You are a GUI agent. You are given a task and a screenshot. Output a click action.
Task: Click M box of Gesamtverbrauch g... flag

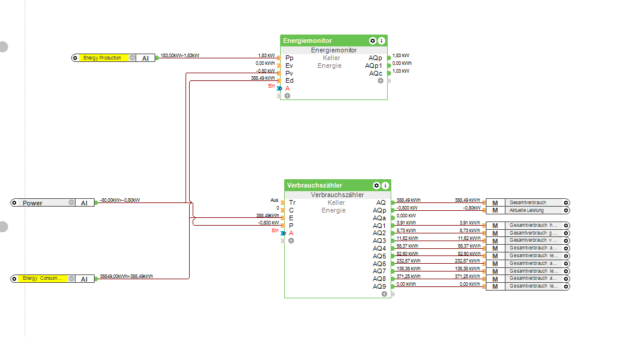tap(495, 233)
